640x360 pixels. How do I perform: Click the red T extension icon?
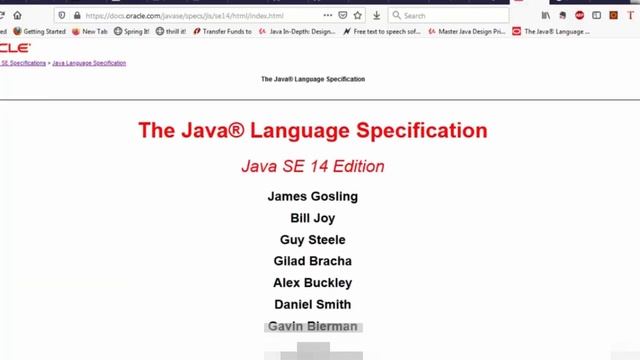[631, 16]
